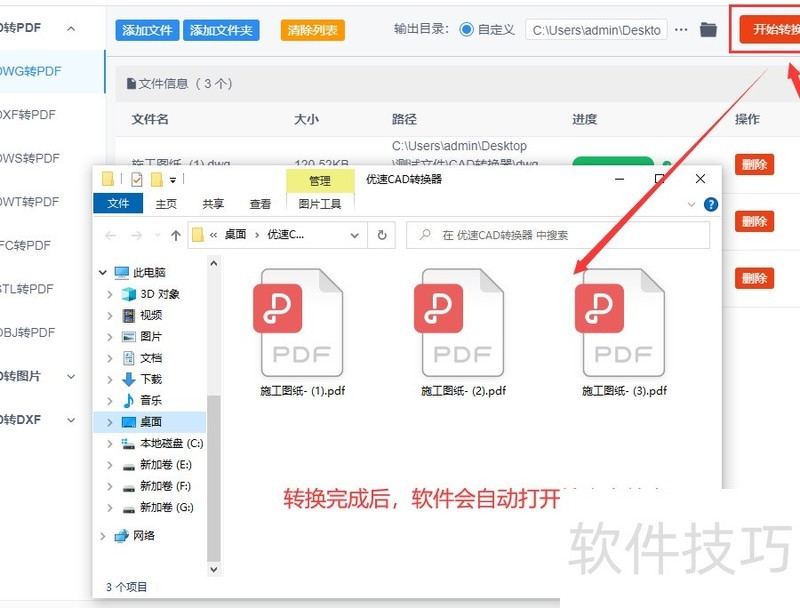800x608 pixels.
Task: Click the up-directory arrow in Explorer
Action: pyautogui.click(x=176, y=235)
